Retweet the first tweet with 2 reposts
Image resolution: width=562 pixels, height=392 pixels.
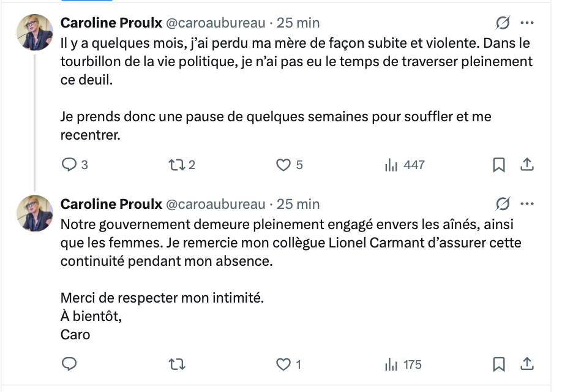coord(176,165)
